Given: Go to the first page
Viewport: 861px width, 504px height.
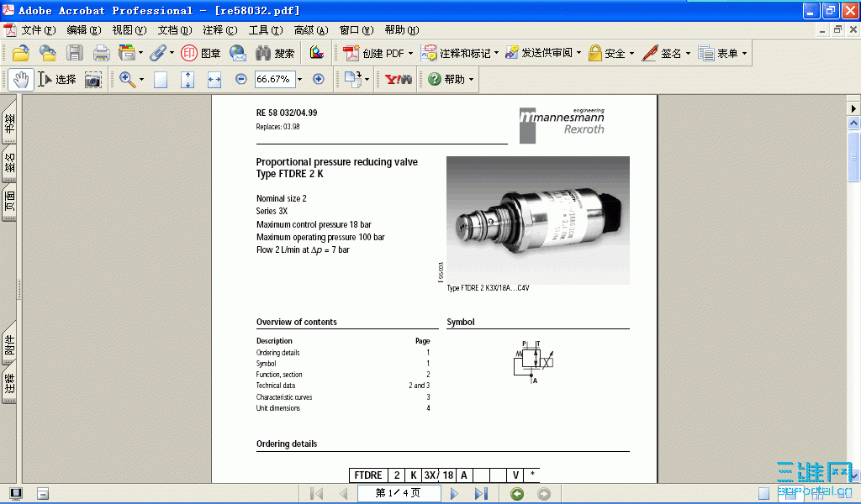Looking at the screenshot, I should pos(317,494).
